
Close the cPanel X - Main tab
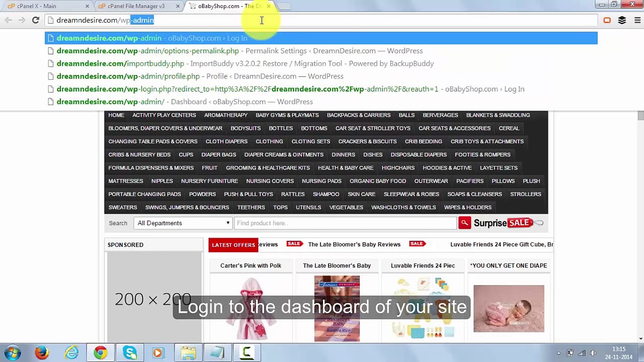click(87, 6)
